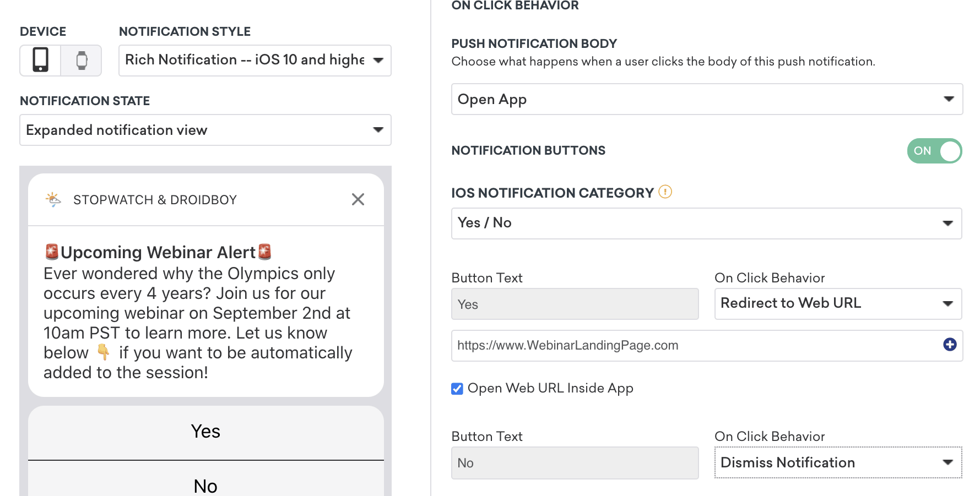Open the Redirect to Web URL dropdown
This screenshot has height=496, width=980.
point(838,303)
